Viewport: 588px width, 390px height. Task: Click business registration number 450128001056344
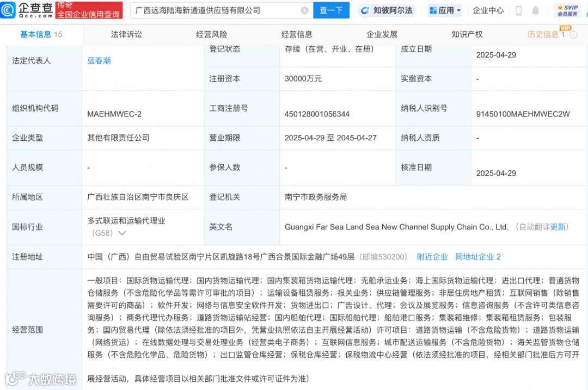[317, 114]
